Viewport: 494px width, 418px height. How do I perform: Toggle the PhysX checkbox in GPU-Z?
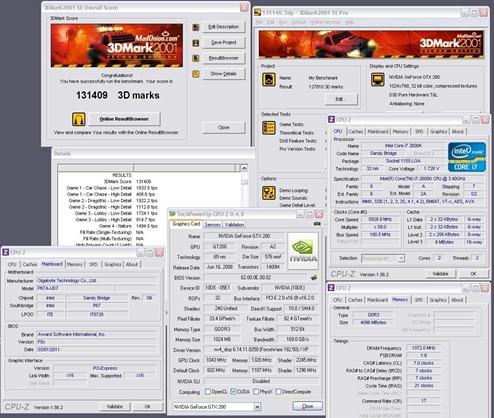[x=256, y=391]
